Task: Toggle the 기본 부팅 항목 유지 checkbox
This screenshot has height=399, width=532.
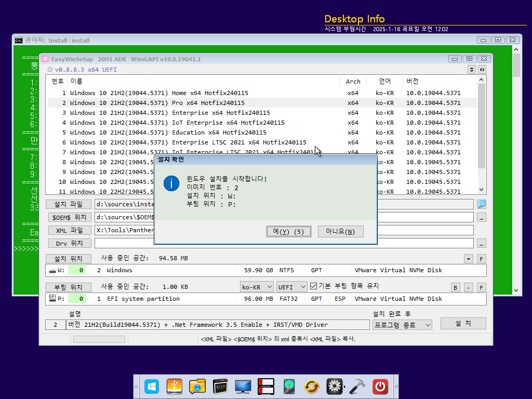Action: click(x=313, y=286)
